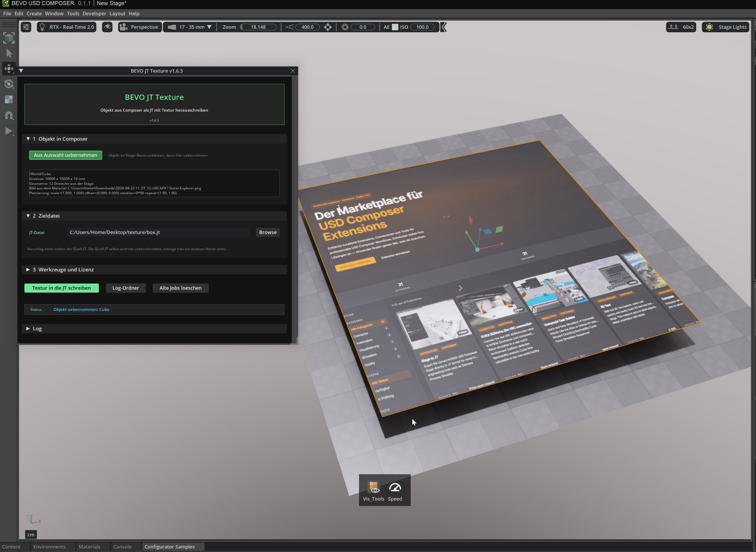
Task: Collapse section 2 Zieldatei
Action: tap(28, 216)
